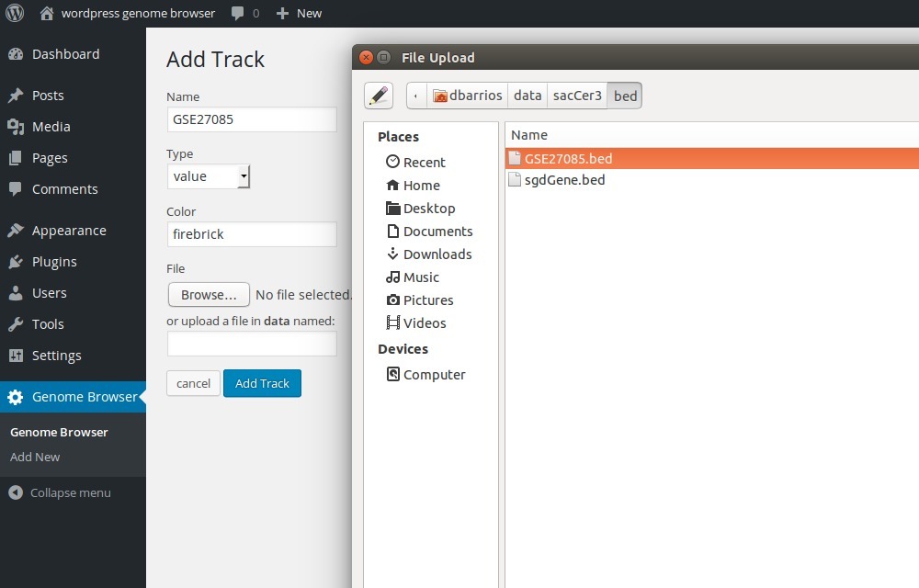
Task: Click the Music note icon in Places
Action: pos(392,277)
